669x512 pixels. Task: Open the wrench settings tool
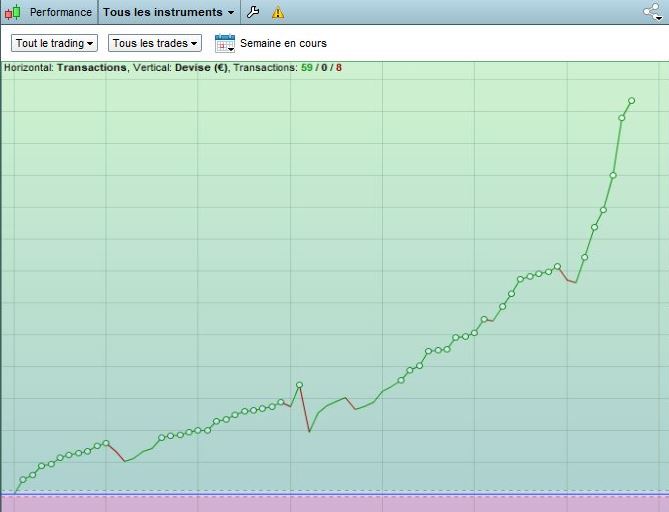click(x=253, y=13)
